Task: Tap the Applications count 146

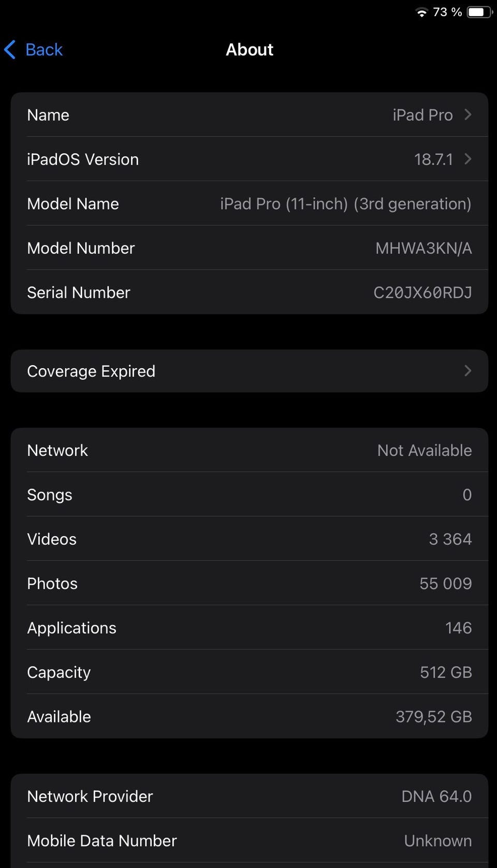Action: coord(458,628)
